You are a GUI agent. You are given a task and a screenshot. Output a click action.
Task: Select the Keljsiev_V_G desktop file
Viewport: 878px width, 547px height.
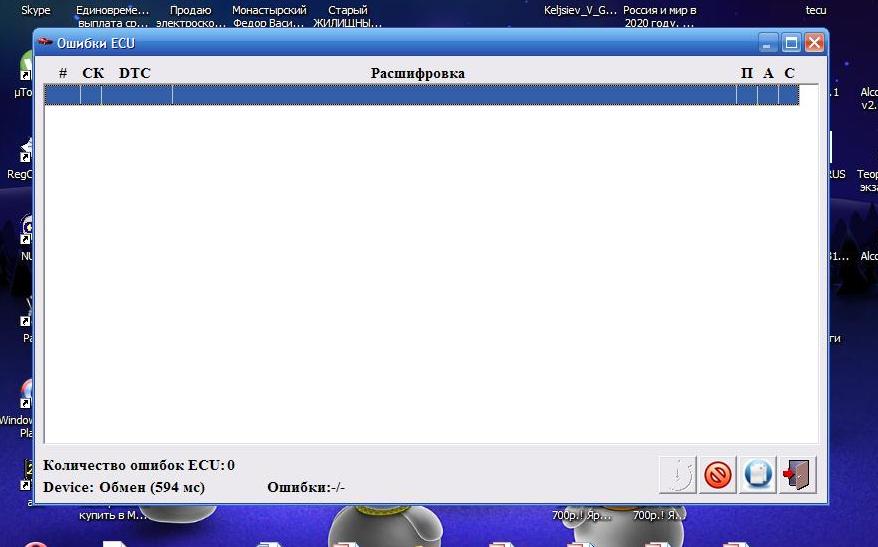click(x=581, y=11)
